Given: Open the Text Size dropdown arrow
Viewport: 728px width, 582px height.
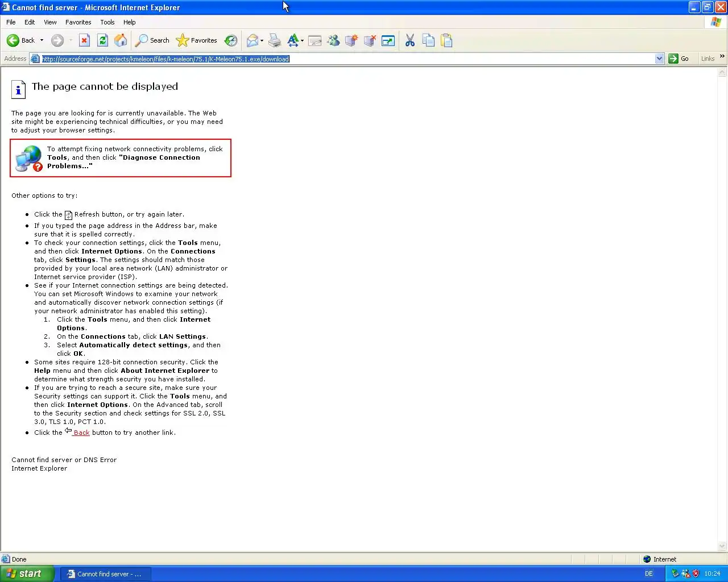Looking at the screenshot, I should [x=302, y=40].
